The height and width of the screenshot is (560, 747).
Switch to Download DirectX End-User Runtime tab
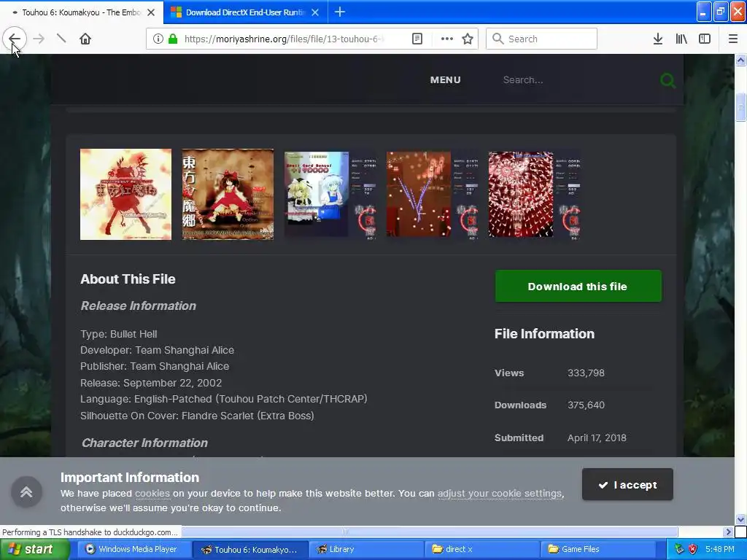245,12
